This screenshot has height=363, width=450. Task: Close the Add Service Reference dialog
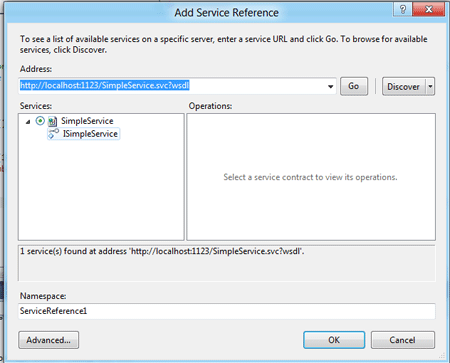click(x=428, y=9)
